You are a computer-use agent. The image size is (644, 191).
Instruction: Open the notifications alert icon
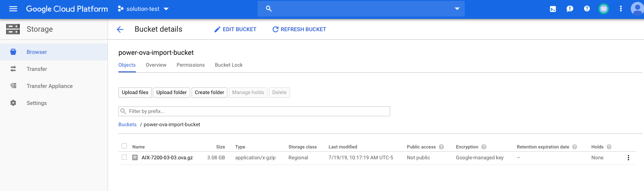pyautogui.click(x=570, y=9)
